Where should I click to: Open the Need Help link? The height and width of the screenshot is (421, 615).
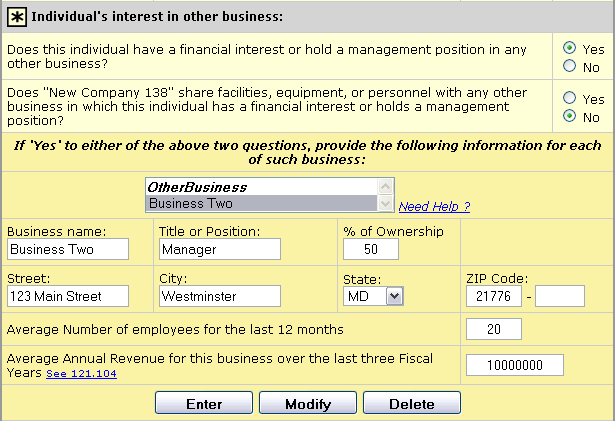pyautogui.click(x=434, y=207)
